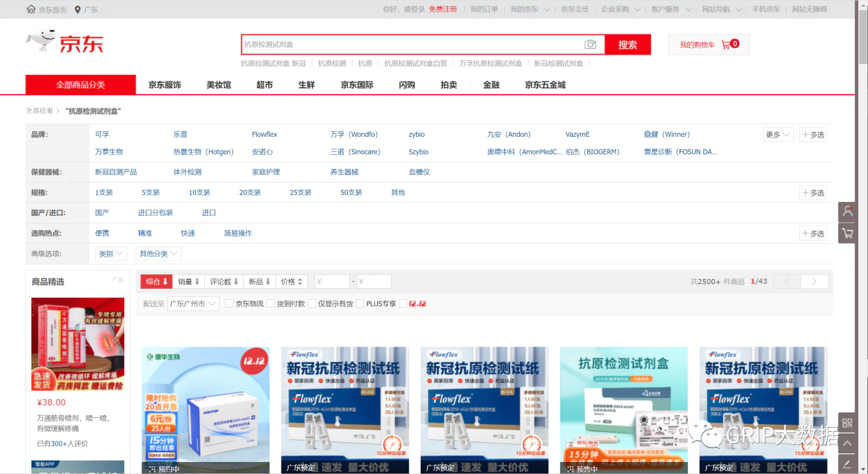Click the plus 多选 button in 规格 row

[813, 192]
